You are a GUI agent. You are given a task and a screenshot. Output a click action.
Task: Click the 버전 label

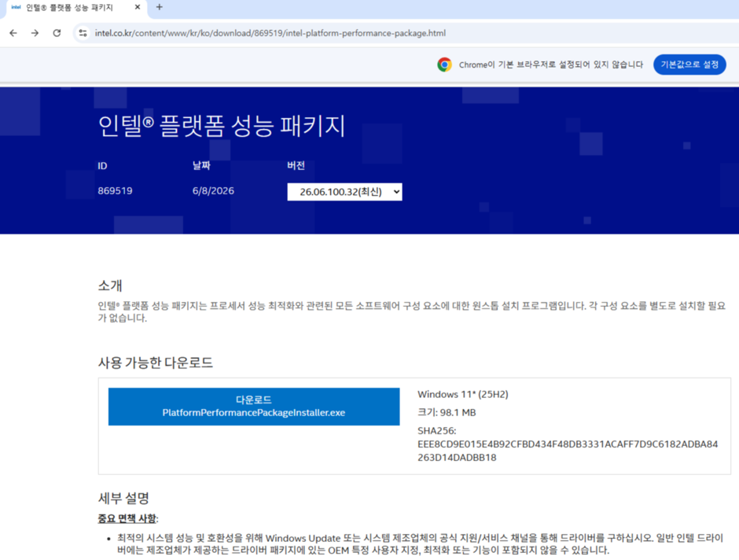296,165
